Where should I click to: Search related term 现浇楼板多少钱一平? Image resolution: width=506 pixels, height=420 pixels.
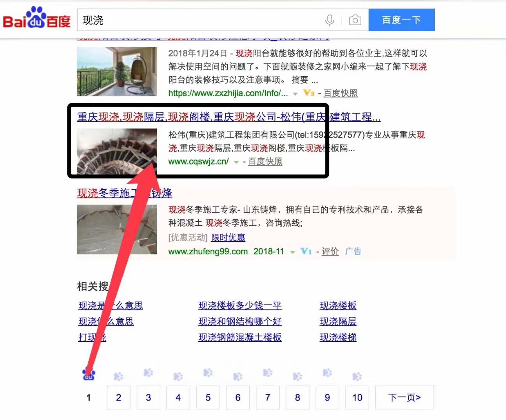[240, 306]
